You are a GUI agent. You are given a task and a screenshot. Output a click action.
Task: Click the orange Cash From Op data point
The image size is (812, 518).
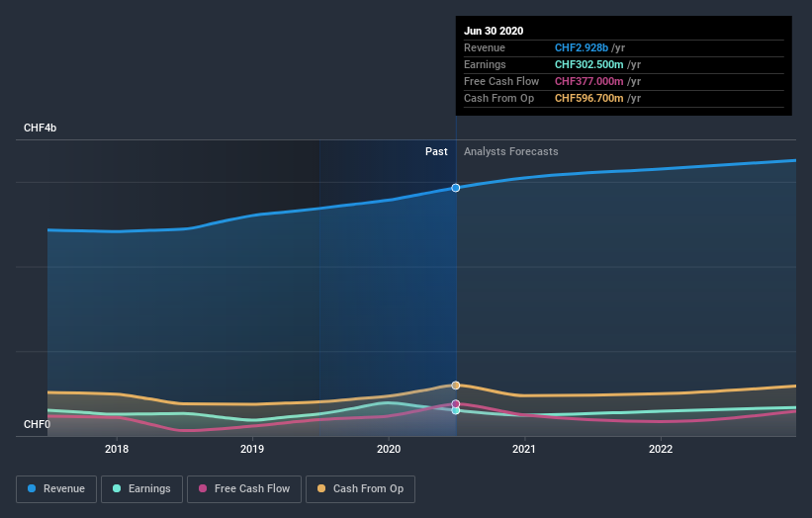click(x=456, y=386)
